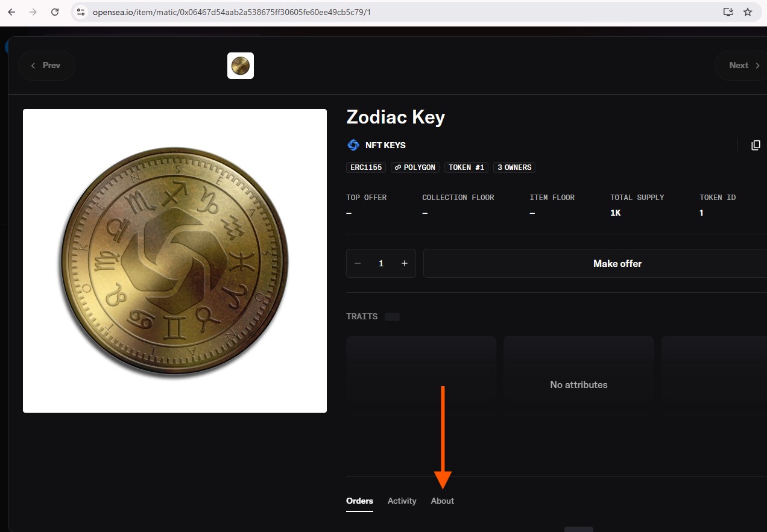The height and width of the screenshot is (532, 767).
Task: Increase quantity with the plus button
Action: tap(405, 263)
